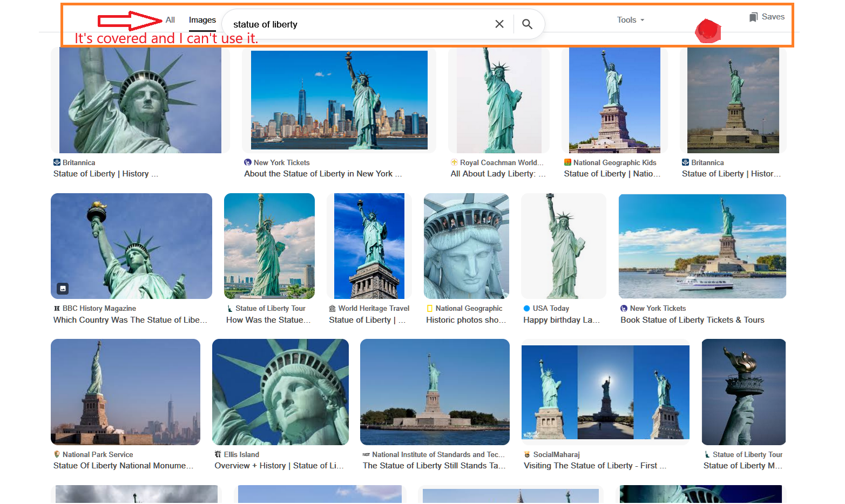845x504 pixels.
Task: Click the yellow favicon beside National Geographic 'Historic photos'
Action: [430, 308]
